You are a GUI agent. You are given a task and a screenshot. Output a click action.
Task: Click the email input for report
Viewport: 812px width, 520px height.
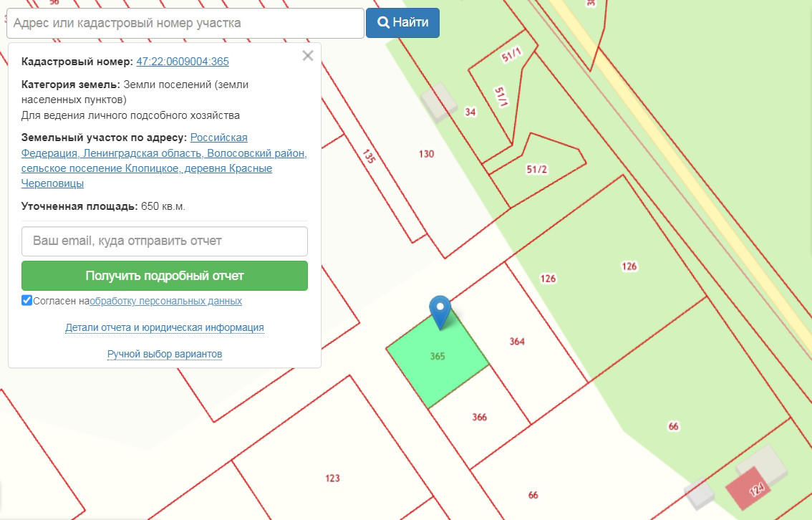pos(165,241)
